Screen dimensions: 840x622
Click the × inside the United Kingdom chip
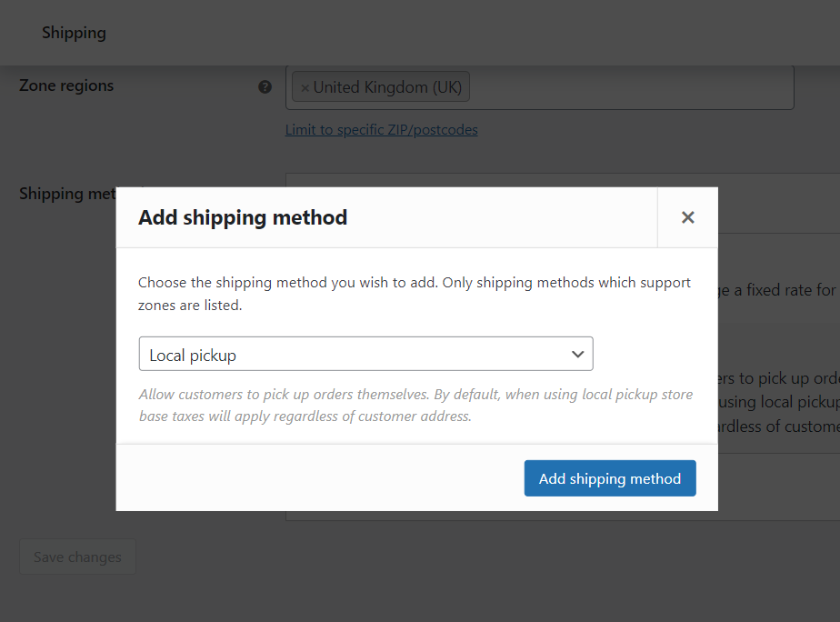[305, 86]
